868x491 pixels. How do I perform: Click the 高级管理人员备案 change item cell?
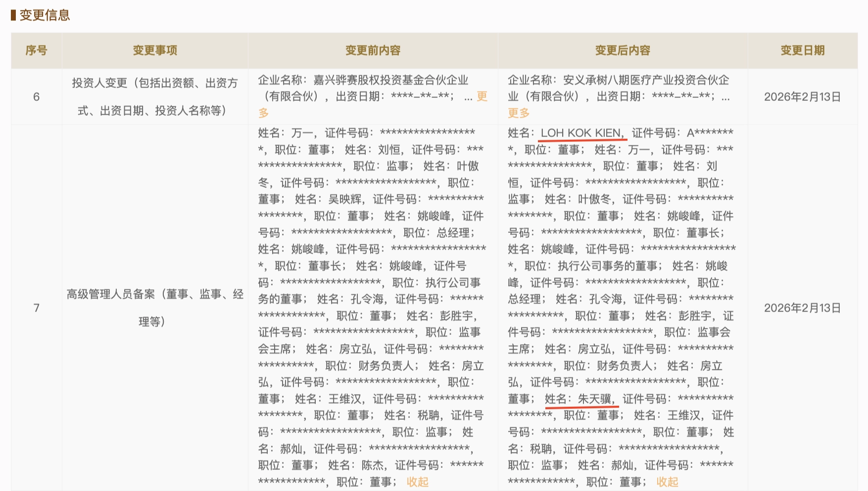[154, 308]
